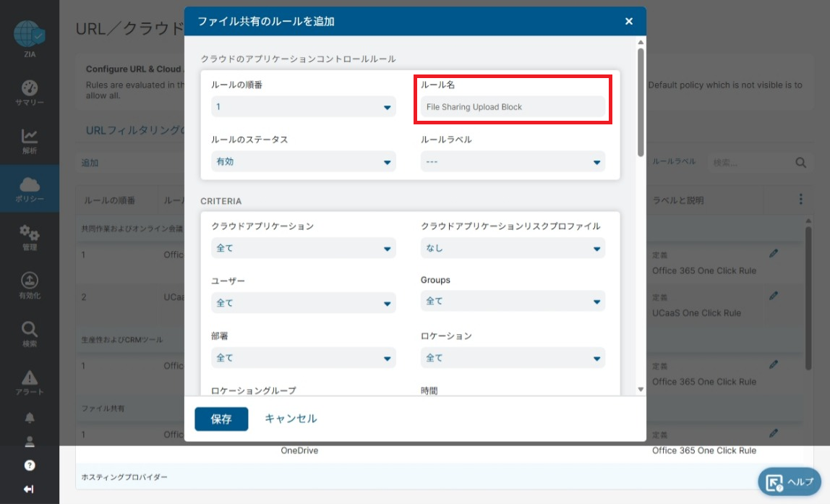Image resolution: width=830 pixels, height=504 pixels.
Task: Open the 管理 gears icon
Action: click(30, 233)
